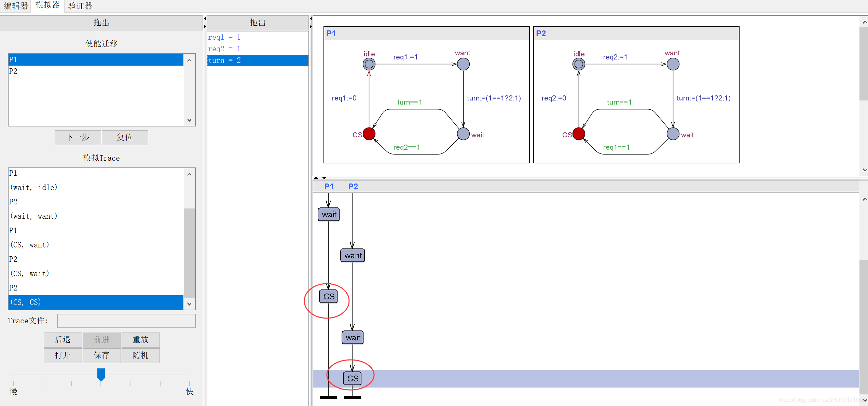The height and width of the screenshot is (406, 868).
Task: Click the P2 CS red location node
Action: click(579, 134)
